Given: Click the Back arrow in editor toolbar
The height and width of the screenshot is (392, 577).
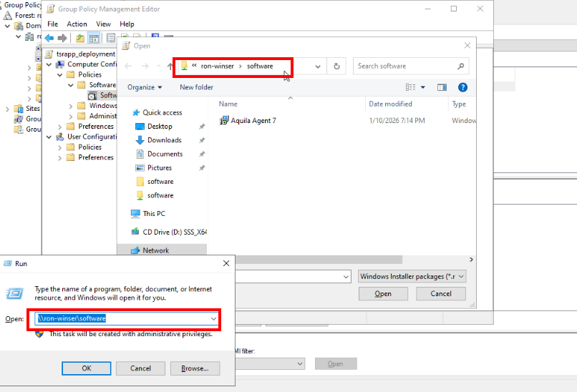Looking at the screenshot, I should click(49, 38).
